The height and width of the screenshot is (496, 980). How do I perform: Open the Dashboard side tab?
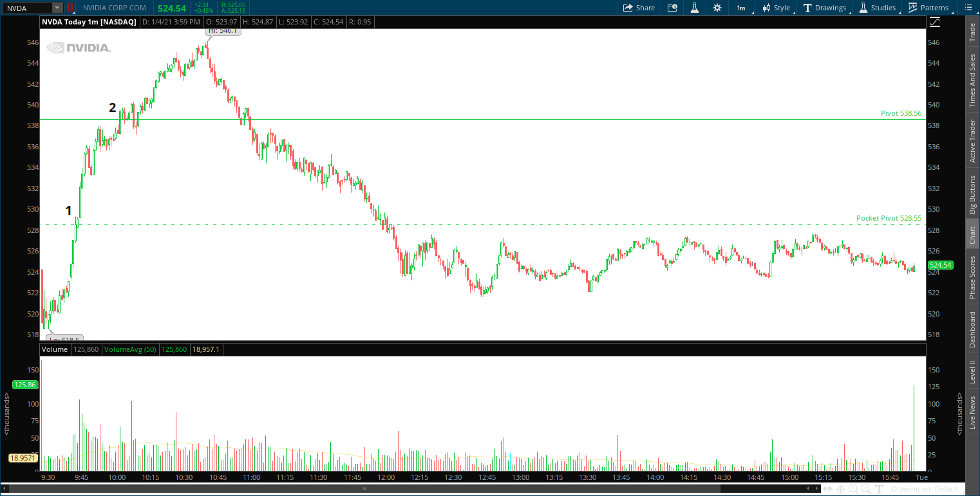click(972, 329)
